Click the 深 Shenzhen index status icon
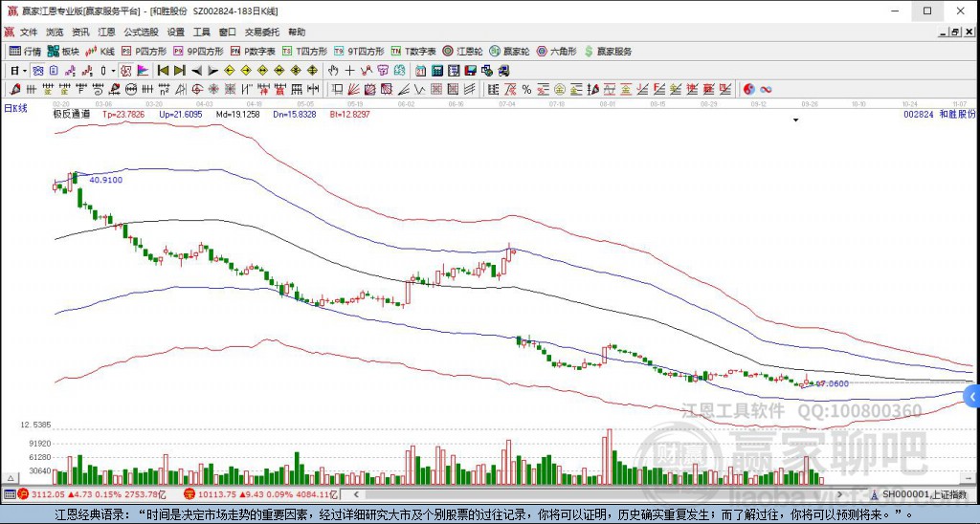The width and height of the screenshot is (980, 524). pos(189,494)
